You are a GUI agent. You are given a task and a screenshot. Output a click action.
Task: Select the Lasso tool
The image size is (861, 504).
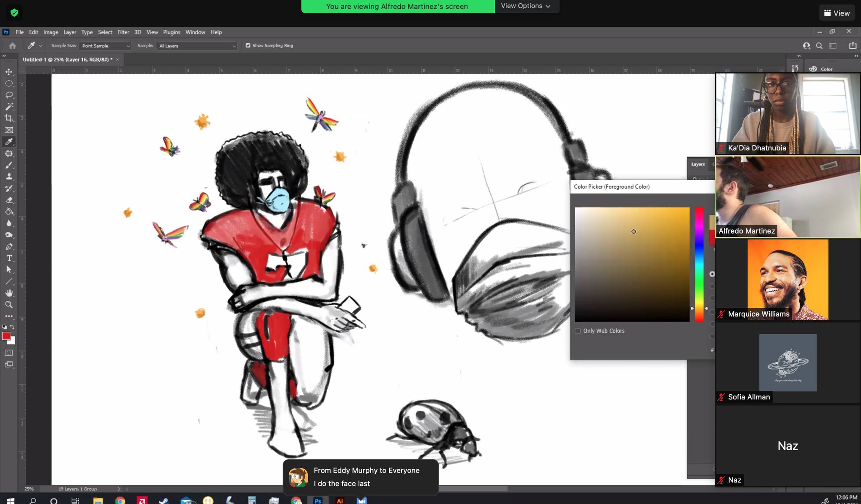9,95
